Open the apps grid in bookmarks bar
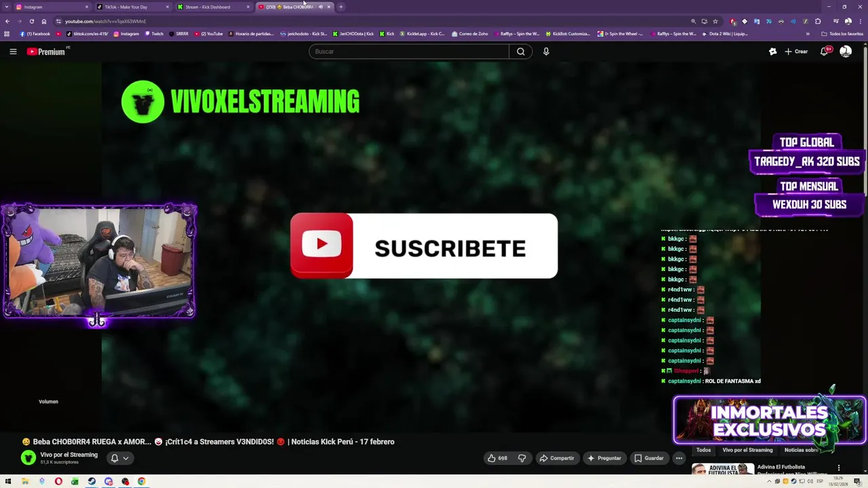The width and height of the screenshot is (868, 488). (x=7, y=34)
